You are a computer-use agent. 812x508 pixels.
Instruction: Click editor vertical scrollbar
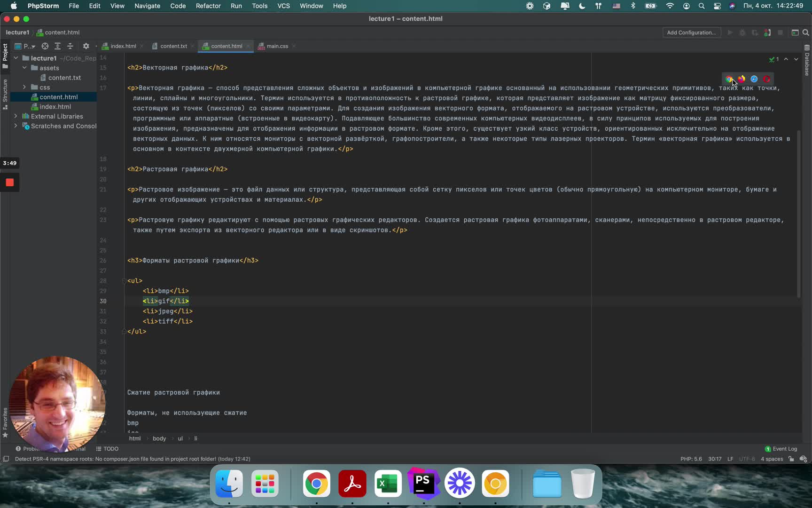[798, 214]
